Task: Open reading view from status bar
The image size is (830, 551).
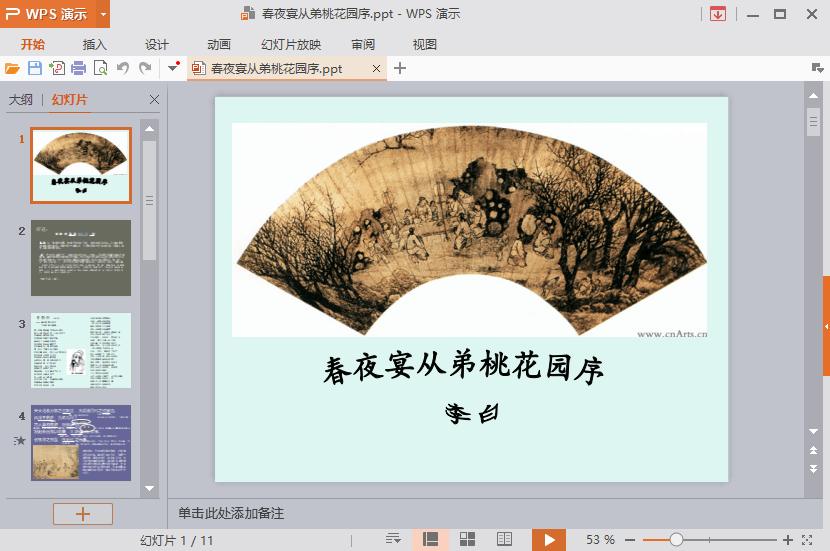Action: (505, 539)
